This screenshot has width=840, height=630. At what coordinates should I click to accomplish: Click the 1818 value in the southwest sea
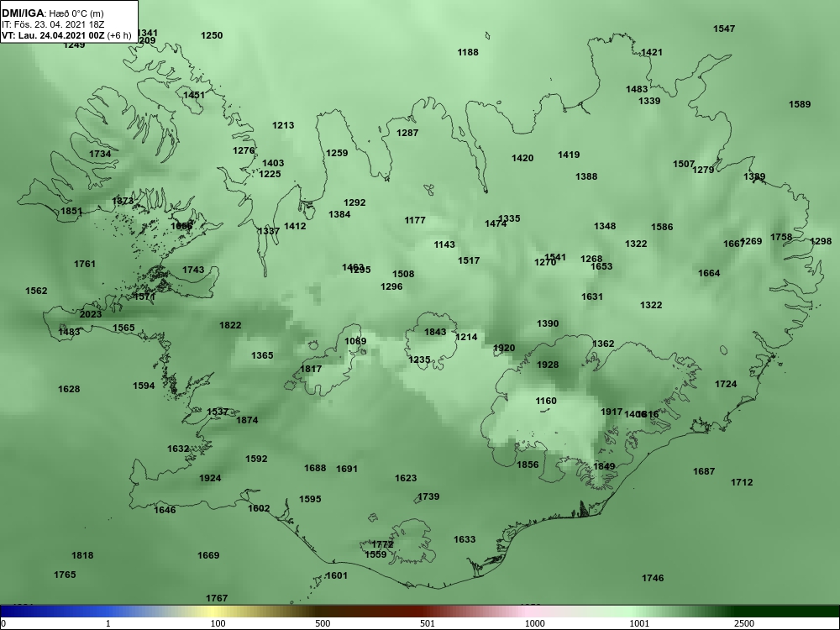point(82,555)
